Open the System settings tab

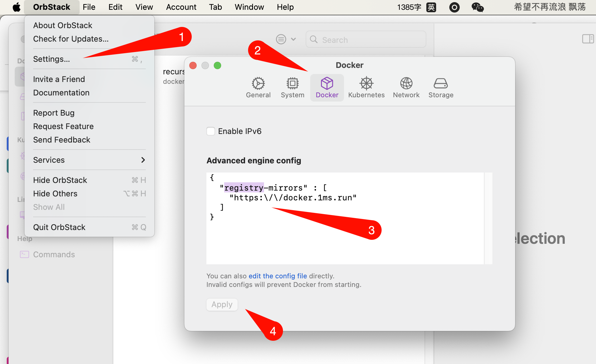tap(292, 88)
